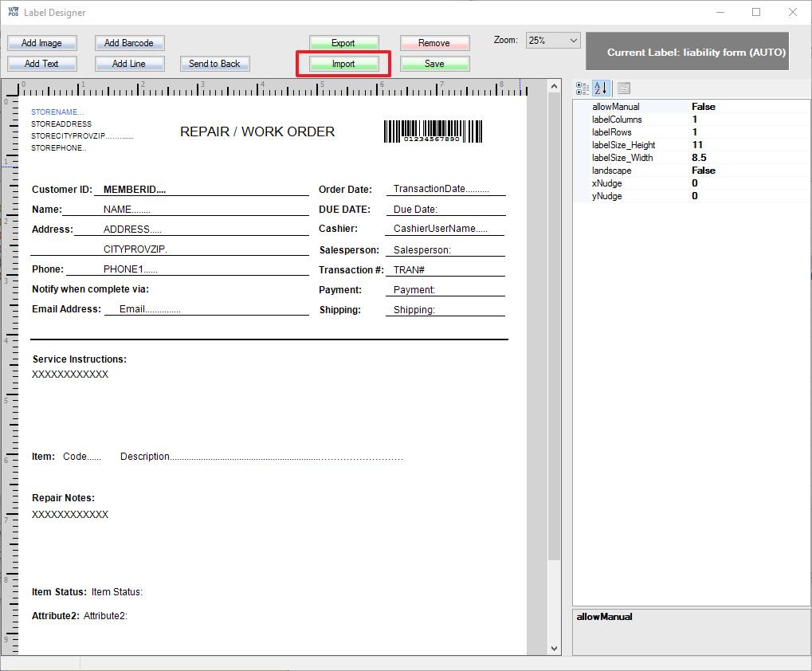Select the Payment: value field
The image size is (812, 671).
[414, 290]
